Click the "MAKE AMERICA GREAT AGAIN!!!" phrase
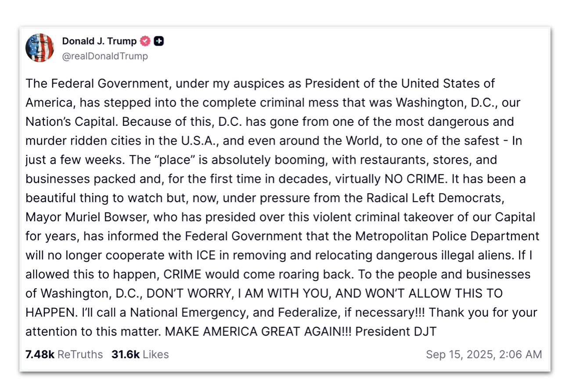576x392 pixels. tap(259, 331)
